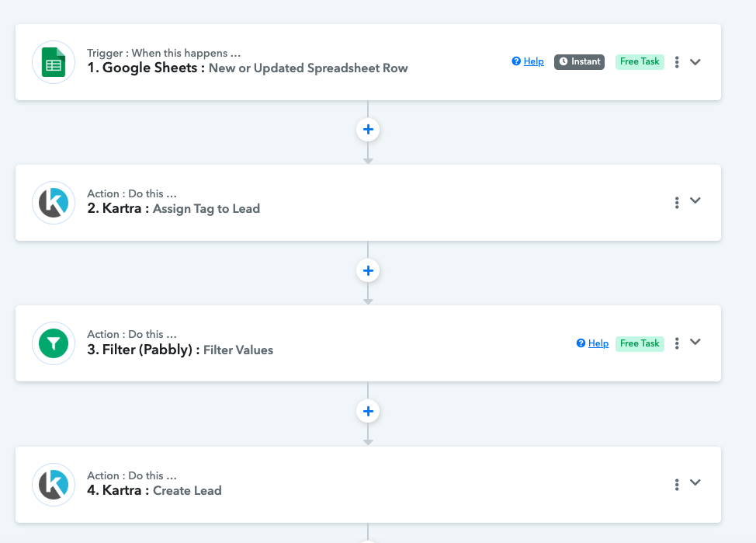This screenshot has width=756, height=543.
Task: Click 'New or Updated Spreadsheet Row' text
Action: click(x=308, y=68)
